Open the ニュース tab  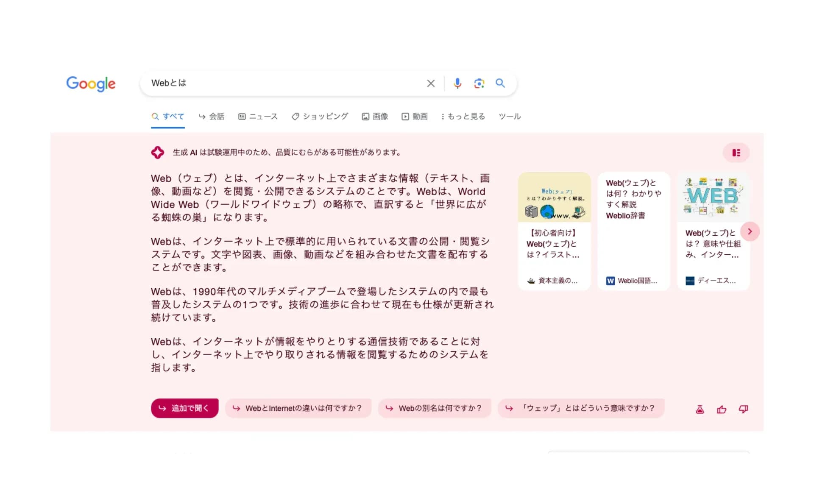coord(258,117)
